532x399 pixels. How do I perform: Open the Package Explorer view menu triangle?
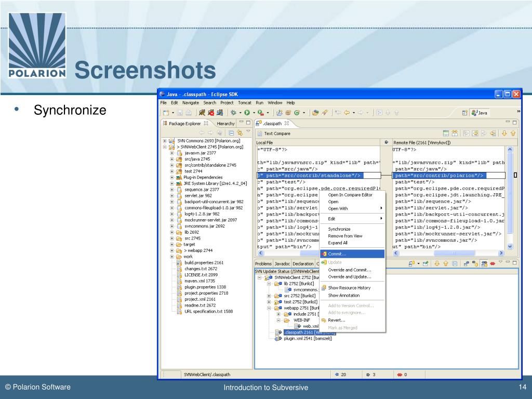click(x=248, y=131)
